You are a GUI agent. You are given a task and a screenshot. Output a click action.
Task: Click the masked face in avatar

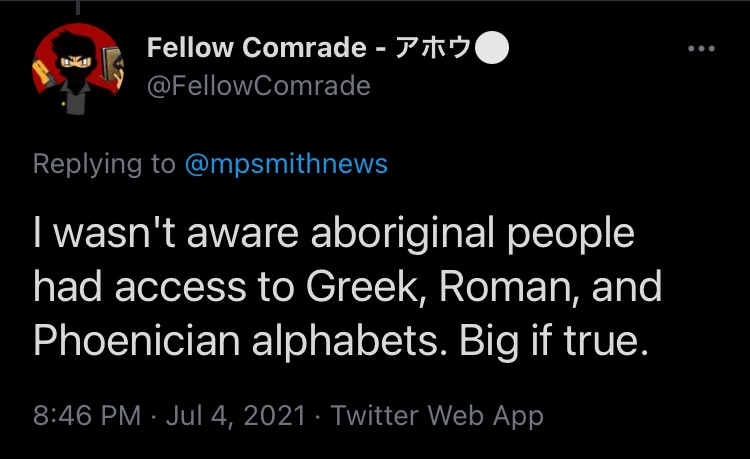76,67
